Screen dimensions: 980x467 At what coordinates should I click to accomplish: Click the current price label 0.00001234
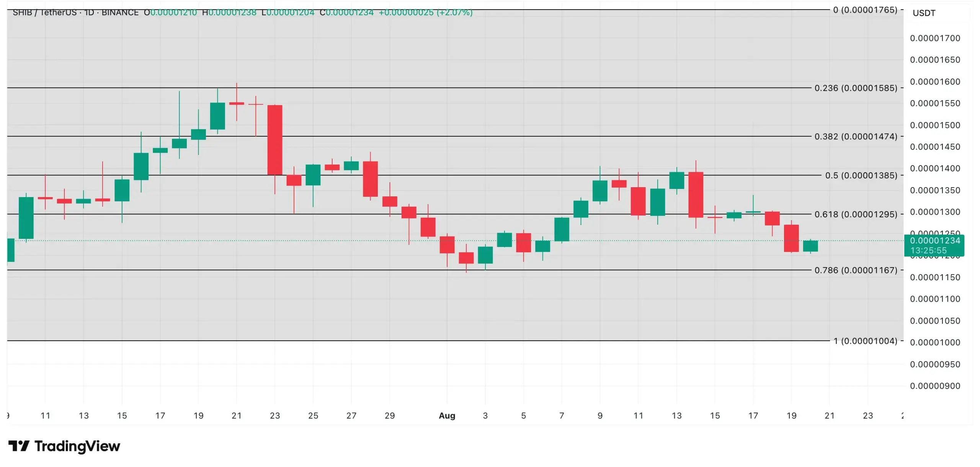(x=935, y=241)
